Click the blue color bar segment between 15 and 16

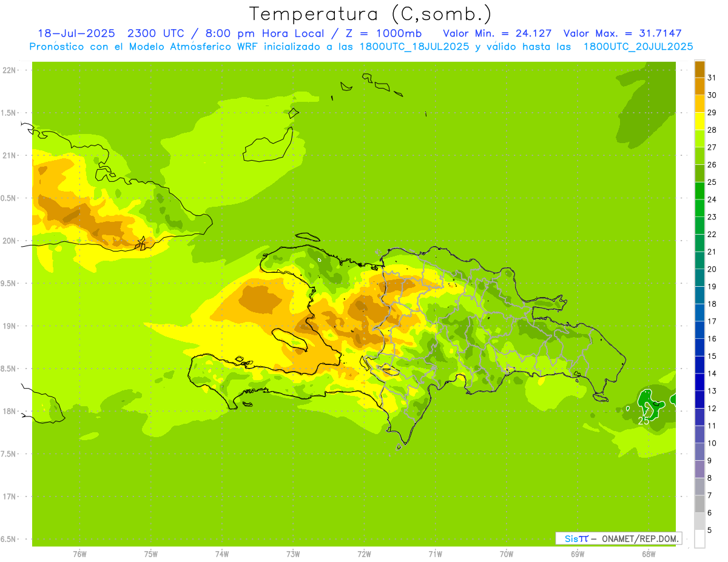(699, 347)
